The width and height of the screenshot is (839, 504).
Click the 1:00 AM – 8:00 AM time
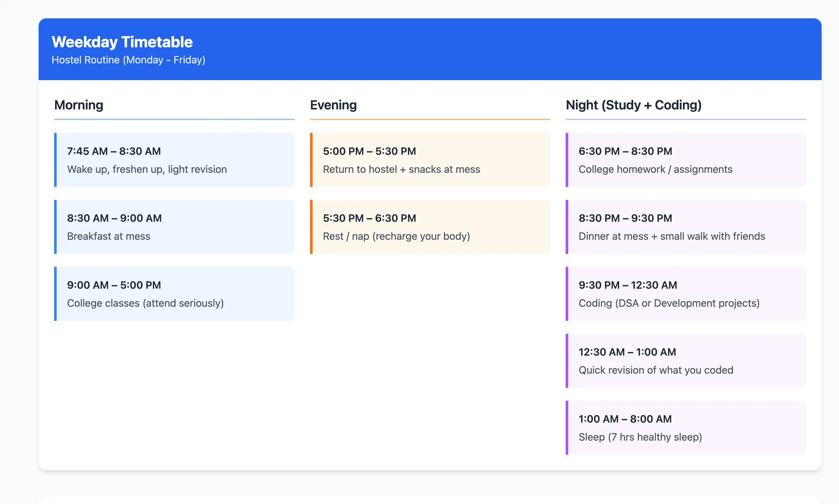(x=625, y=419)
